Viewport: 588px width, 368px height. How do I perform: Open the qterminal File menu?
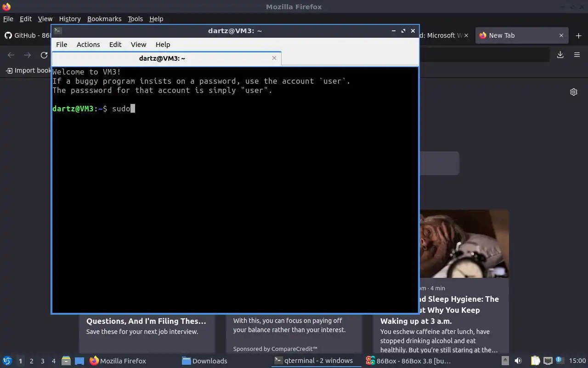pyautogui.click(x=62, y=45)
